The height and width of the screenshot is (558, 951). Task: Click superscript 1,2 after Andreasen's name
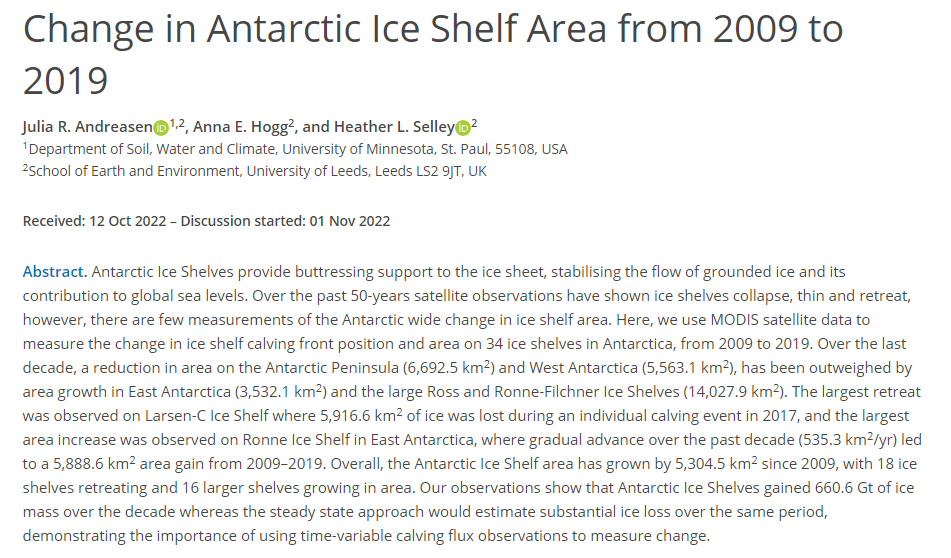click(x=177, y=124)
